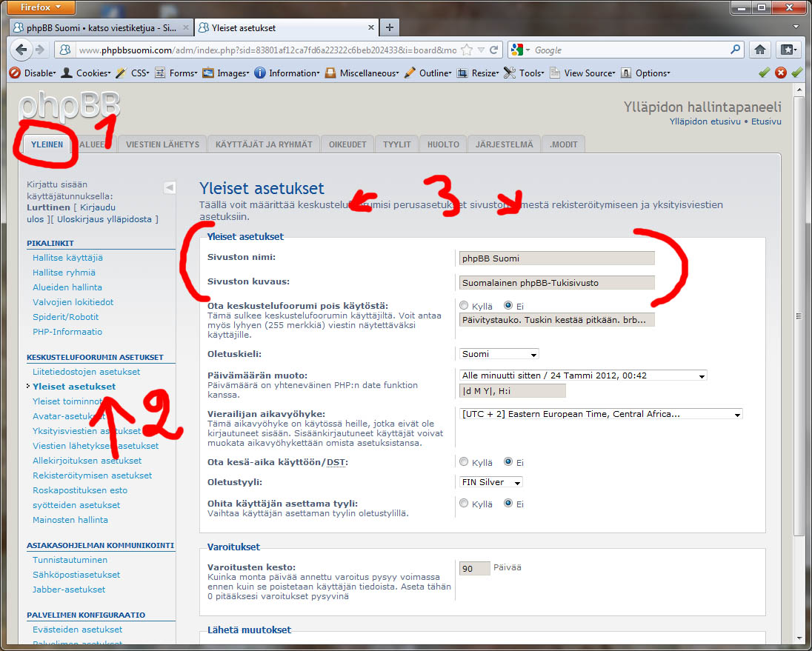Select Kyllä for disabling the forum
The width and height of the screenshot is (812, 651).
tap(465, 305)
